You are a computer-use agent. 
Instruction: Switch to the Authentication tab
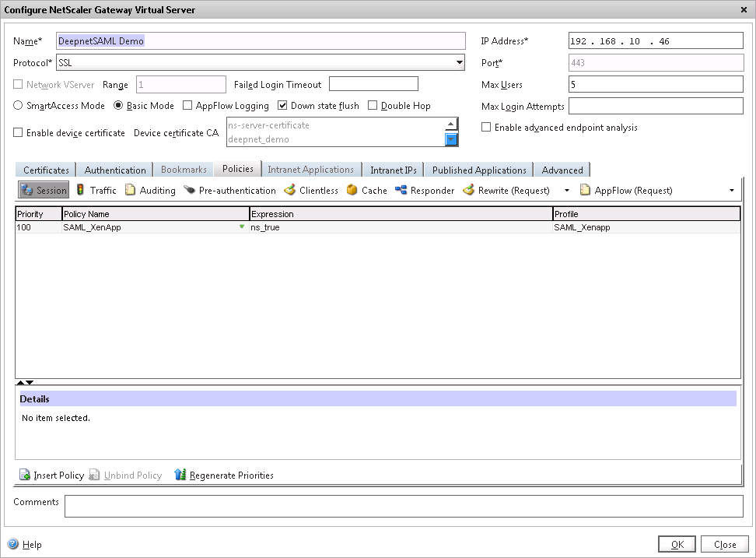pos(115,170)
